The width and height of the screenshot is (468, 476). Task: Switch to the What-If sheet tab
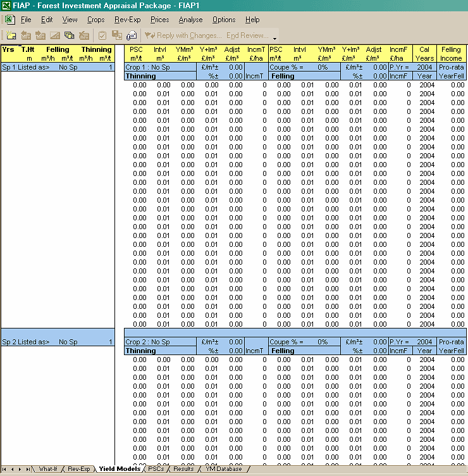click(x=48, y=469)
